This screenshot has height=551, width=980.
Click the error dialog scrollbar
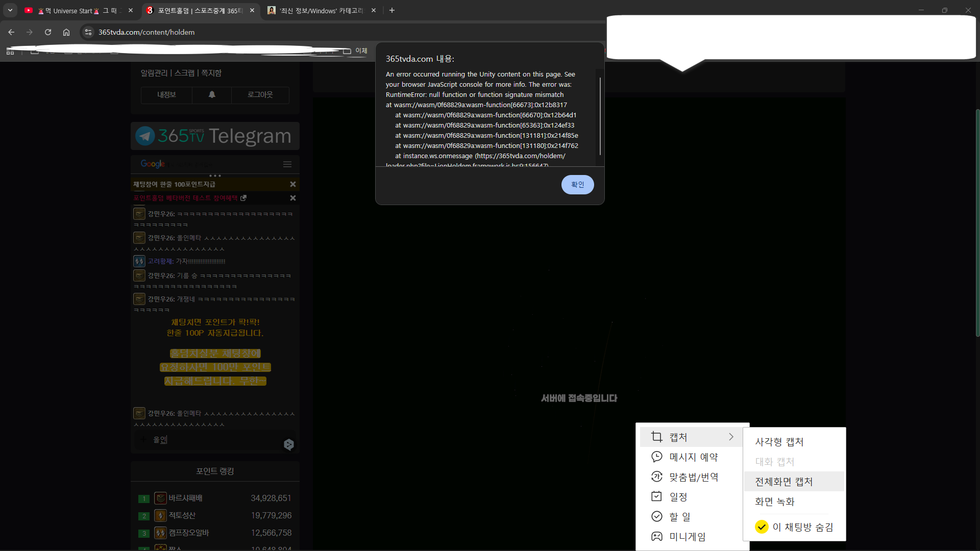pos(600,116)
